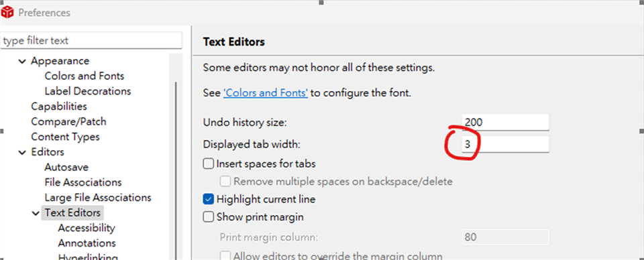Screen dimensions: 644x260
Task: Collapse the Editors tree node
Action: tap(21, 152)
